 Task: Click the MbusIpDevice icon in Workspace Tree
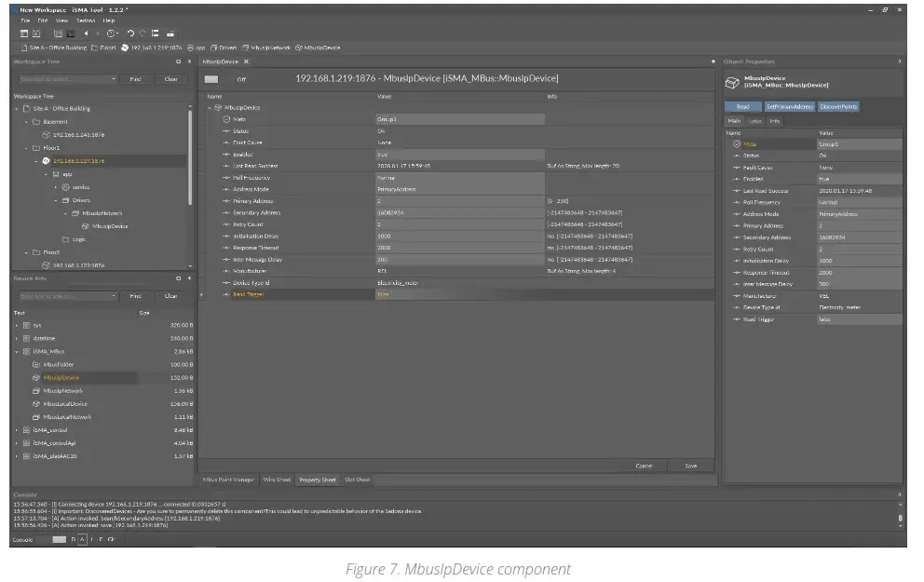click(86, 226)
